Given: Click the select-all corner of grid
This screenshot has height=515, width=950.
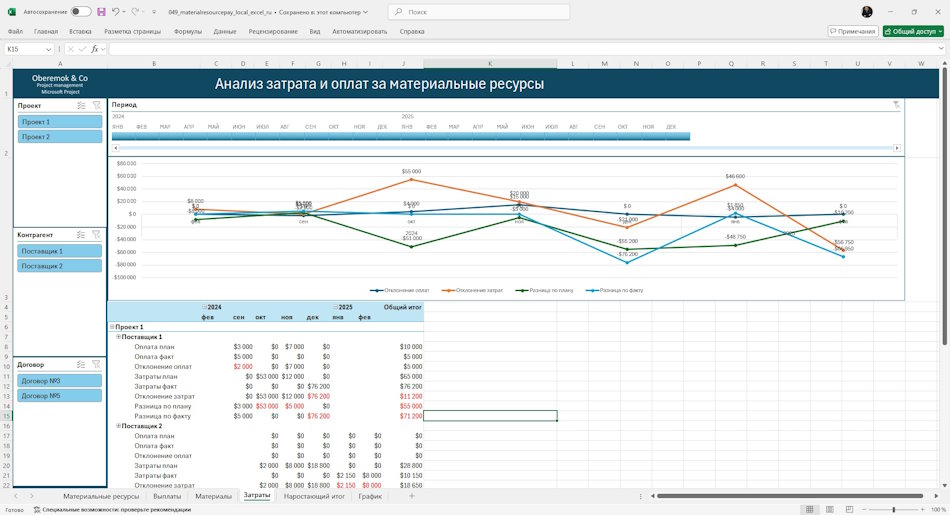Looking at the screenshot, I should click(x=7, y=64).
